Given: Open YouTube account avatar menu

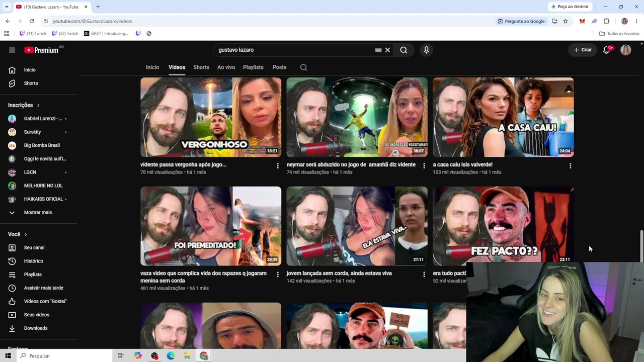Looking at the screenshot, I should pyautogui.click(x=626, y=50).
